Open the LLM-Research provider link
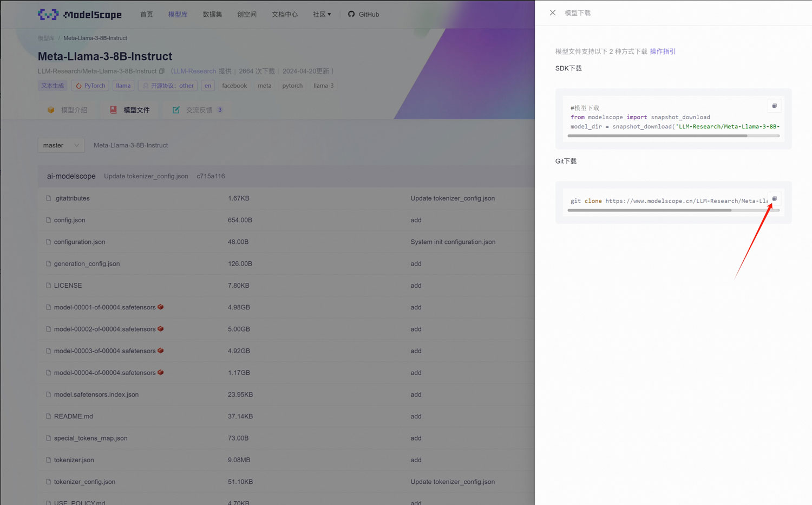 tap(194, 71)
